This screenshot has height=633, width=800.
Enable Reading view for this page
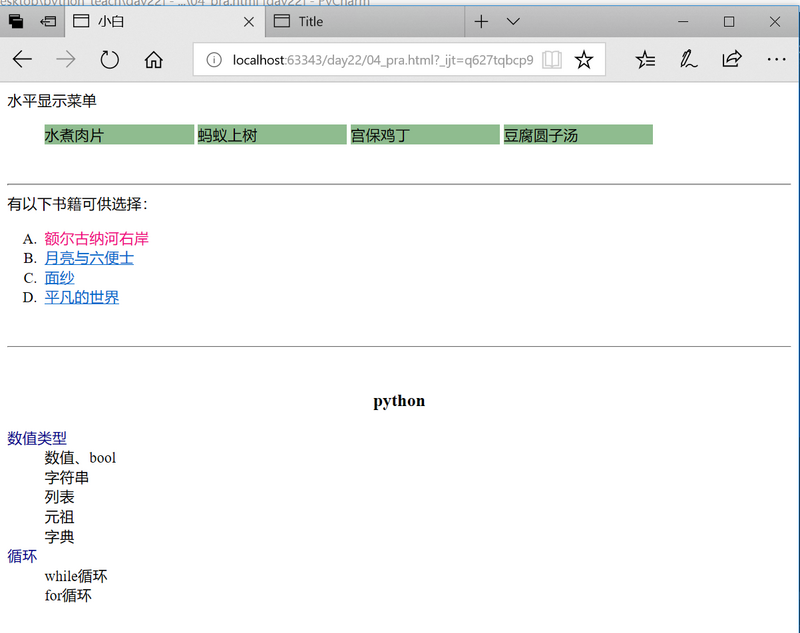click(551, 59)
